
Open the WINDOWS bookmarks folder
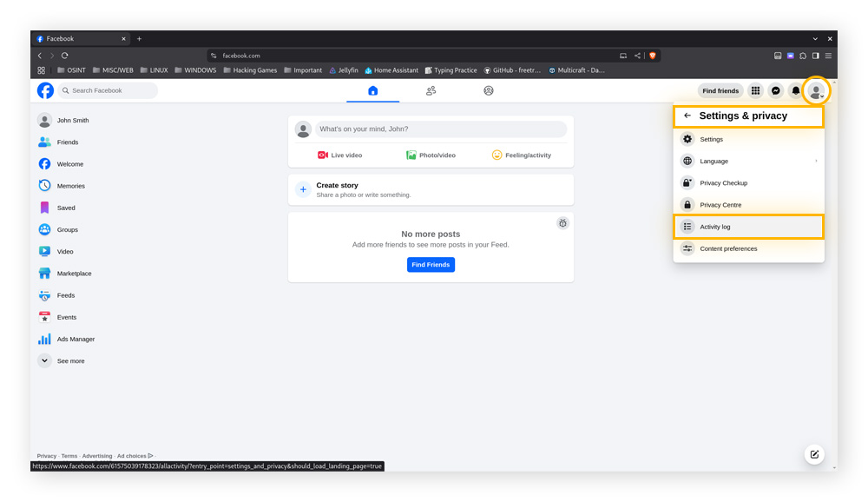(x=195, y=70)
